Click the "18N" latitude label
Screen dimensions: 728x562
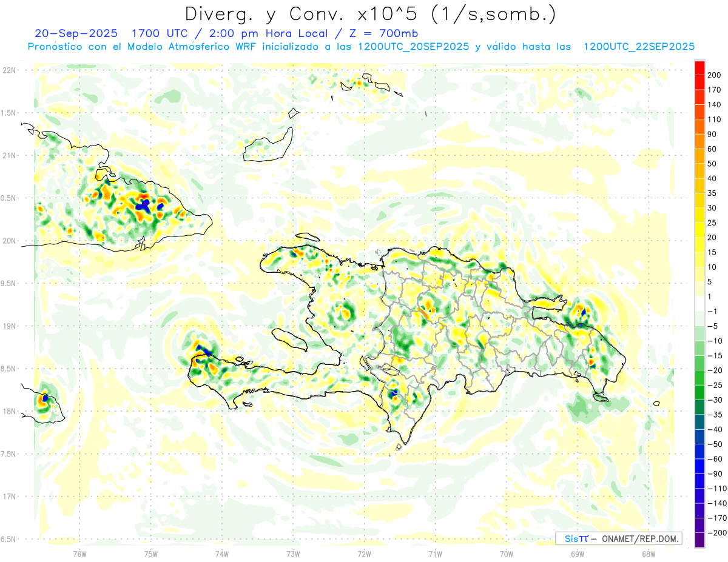(x=9, y=412)
